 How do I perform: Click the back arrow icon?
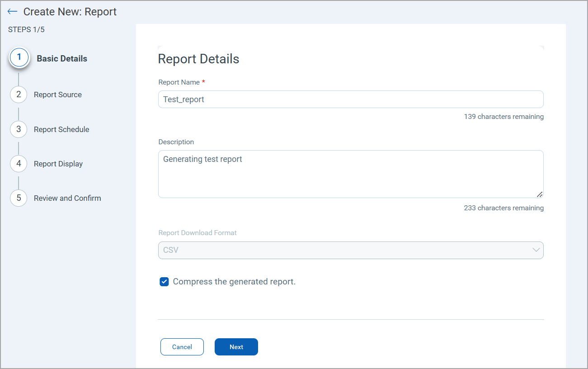point(12,12)
